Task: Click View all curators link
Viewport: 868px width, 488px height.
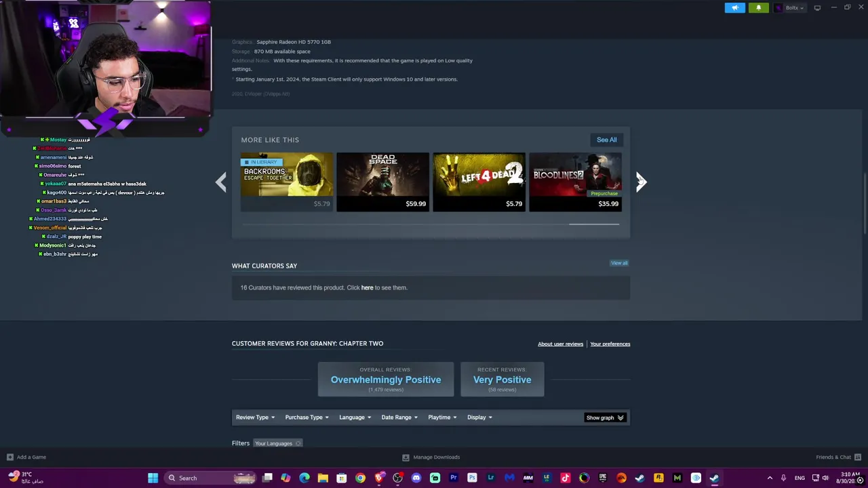Action: coord(619,263)
